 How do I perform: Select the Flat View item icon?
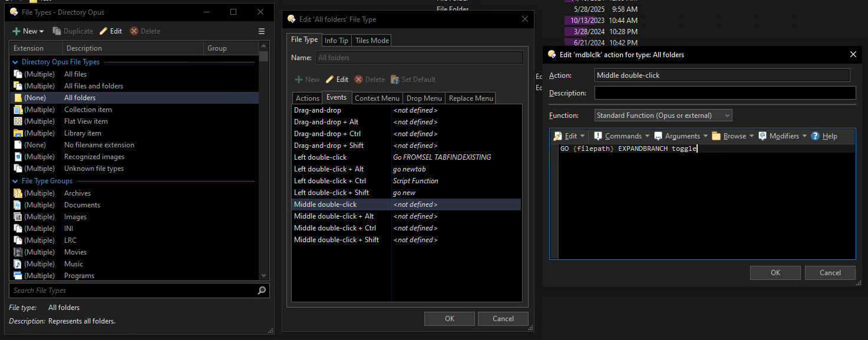click(x=18, y=121)
